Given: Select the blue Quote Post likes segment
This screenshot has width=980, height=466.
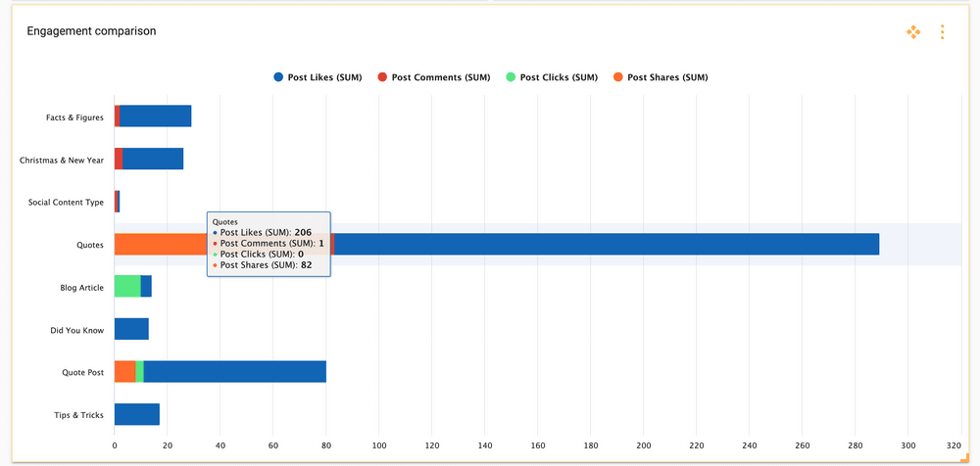Looking at the screenshot, I should pos(234,371).
